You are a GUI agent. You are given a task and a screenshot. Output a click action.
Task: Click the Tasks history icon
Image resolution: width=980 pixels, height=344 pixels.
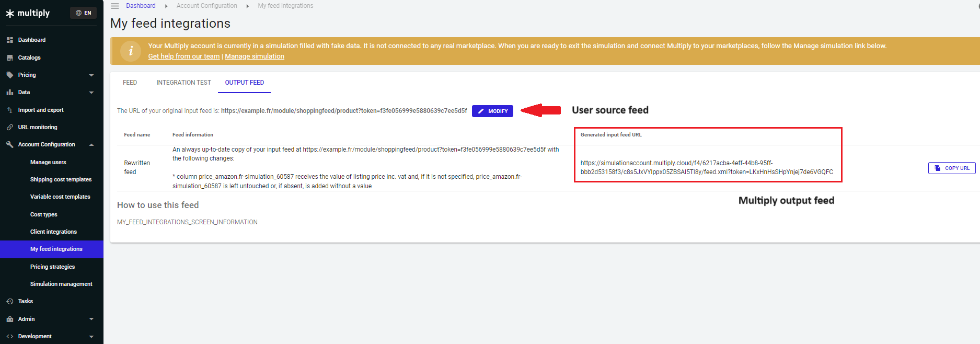pos(10,301)
